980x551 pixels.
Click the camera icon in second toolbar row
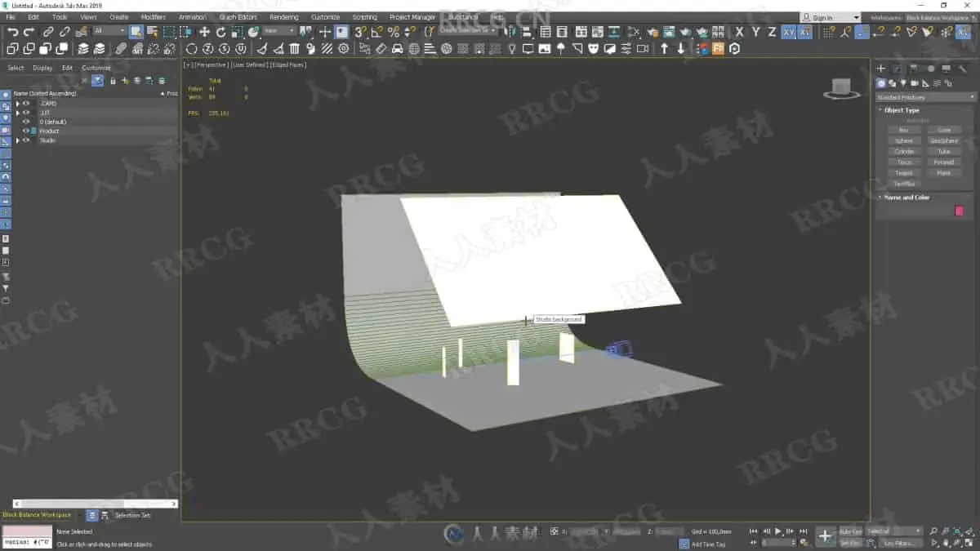643,49
